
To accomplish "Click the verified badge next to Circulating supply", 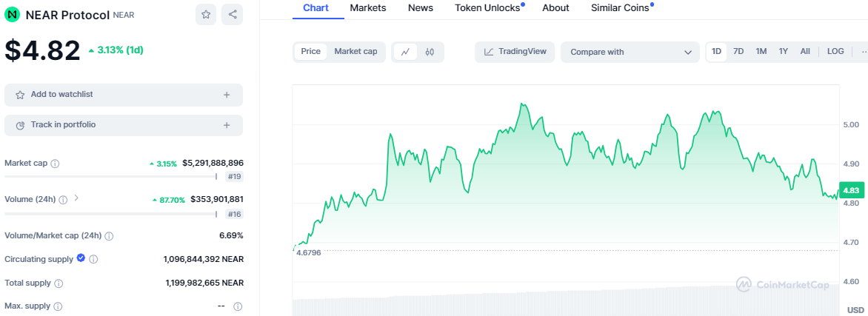I will (x=81, y=258).
